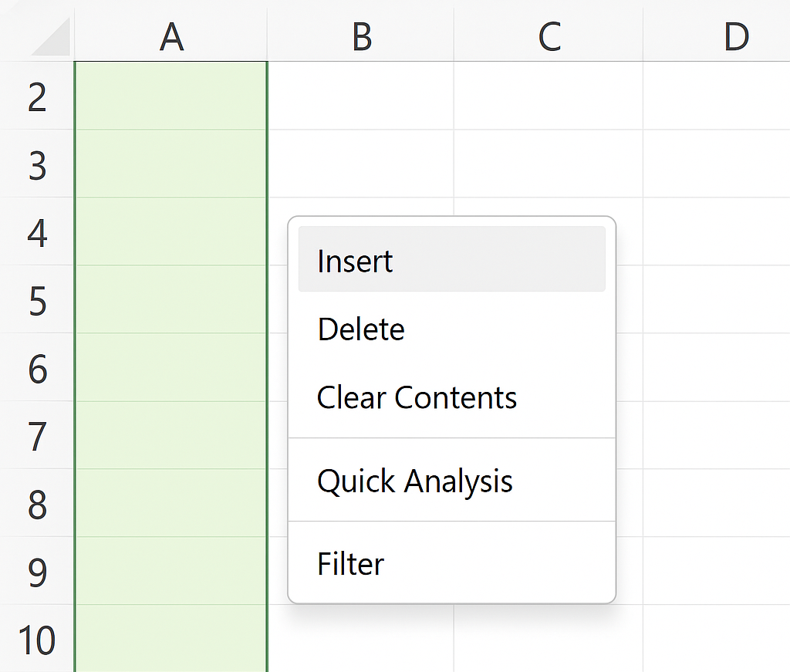This screenshot has width=790, height=672.
Task: Choose Insert from the context menu
Action: pos(451,259)
